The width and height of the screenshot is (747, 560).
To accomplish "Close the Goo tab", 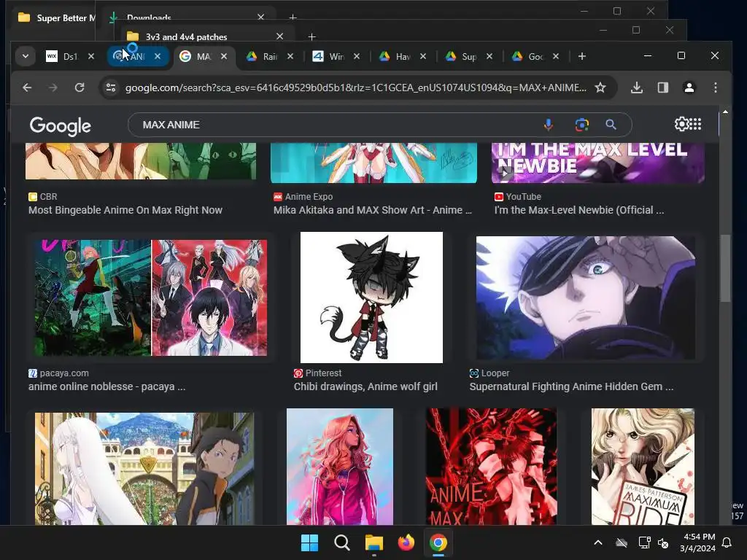I will (555, 56).
